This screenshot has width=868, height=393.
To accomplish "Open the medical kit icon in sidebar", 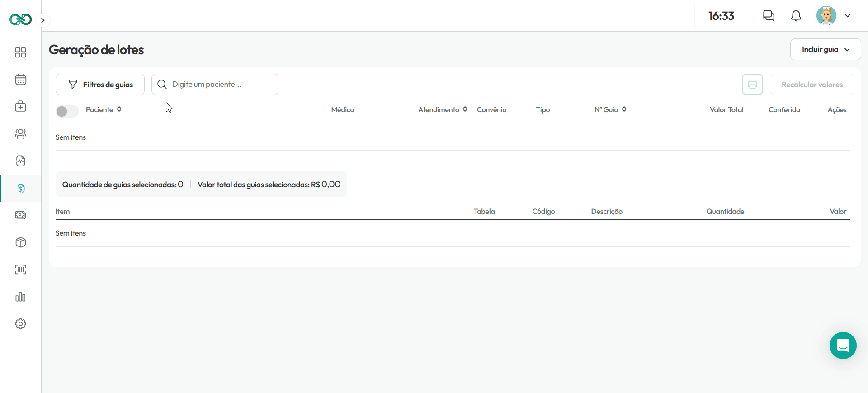I will (20, 107).
